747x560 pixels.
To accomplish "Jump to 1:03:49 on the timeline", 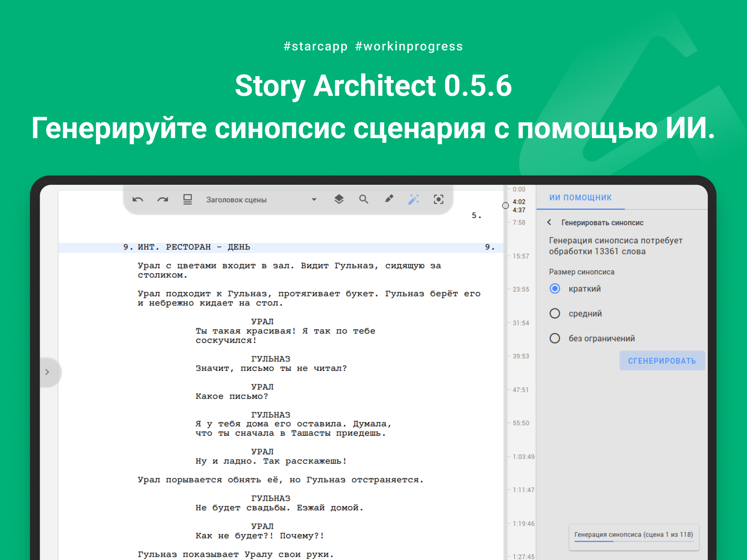I will click(524, 457).
